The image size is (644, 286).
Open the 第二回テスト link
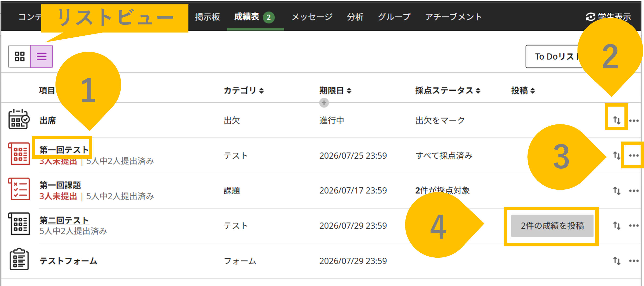(x=64, y=220)
